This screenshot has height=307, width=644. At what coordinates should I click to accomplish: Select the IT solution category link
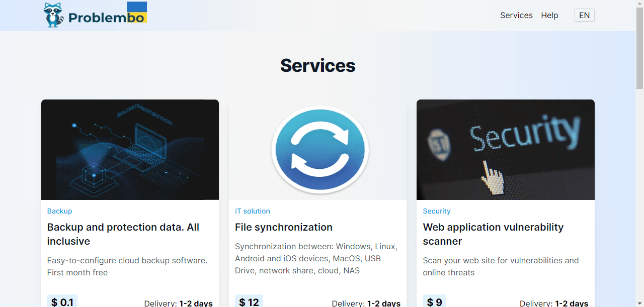click(x=253, y=211)
